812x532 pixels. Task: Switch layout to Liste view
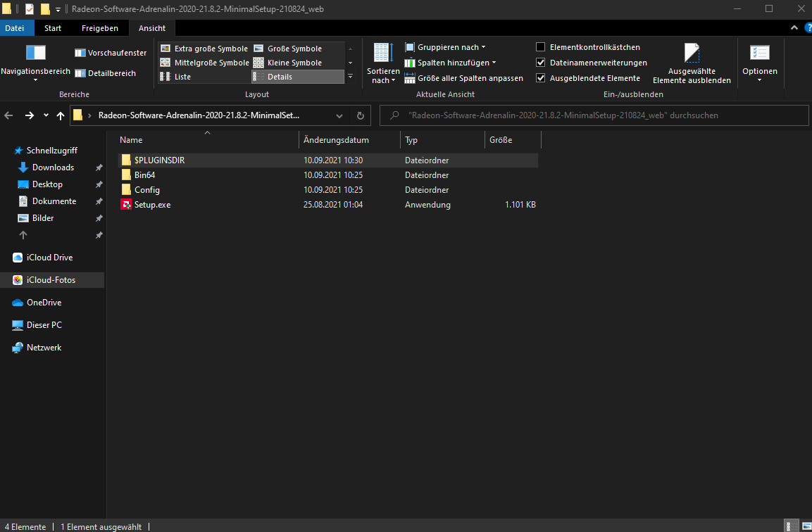(x=175, y=77)
